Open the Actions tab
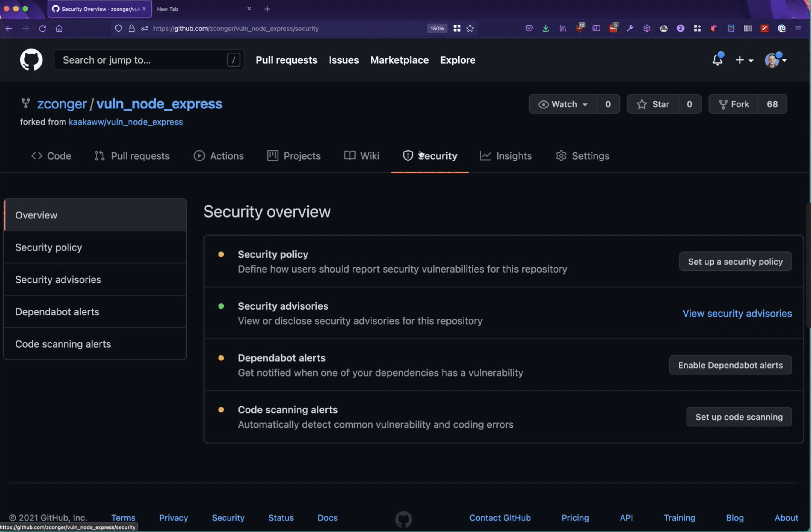 [219, 156]
